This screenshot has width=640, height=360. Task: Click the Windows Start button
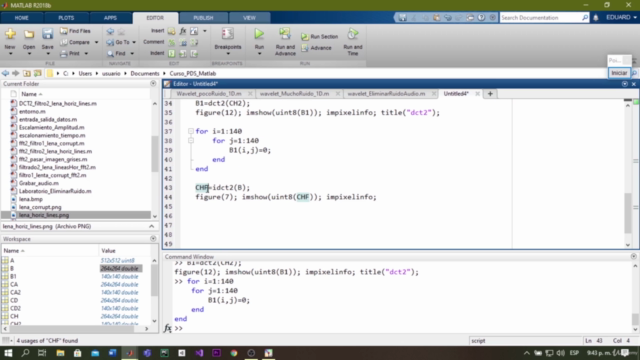click(x=8, y=353)
